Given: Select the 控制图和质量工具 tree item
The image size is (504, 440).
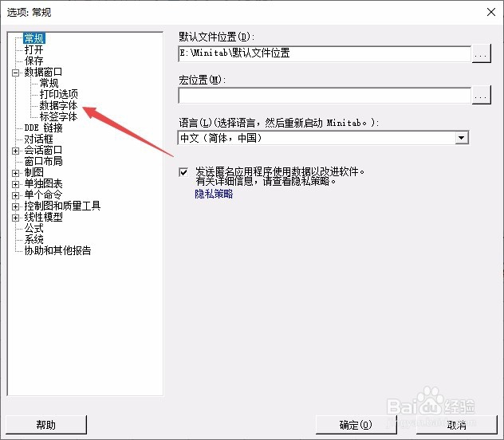Looking at the screenshot, I should click(62, 206).
